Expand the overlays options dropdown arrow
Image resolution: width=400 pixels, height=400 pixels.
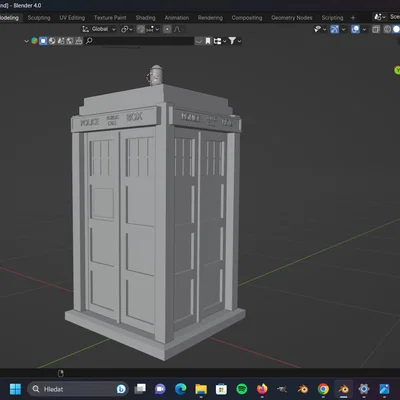pyautogui.click(x=364, y=29)
